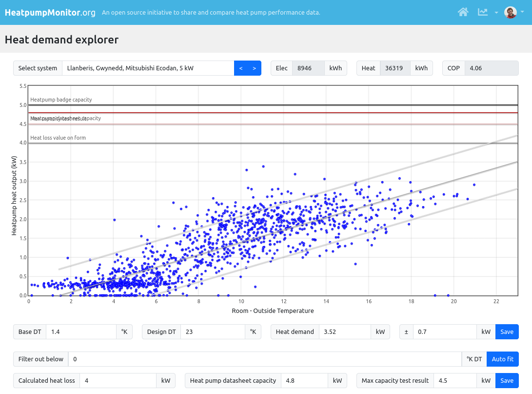Image resolution: width=532 pixels, height=394 pixels.
Task: Save the heat demand values
Action: (x=507, y=332)
